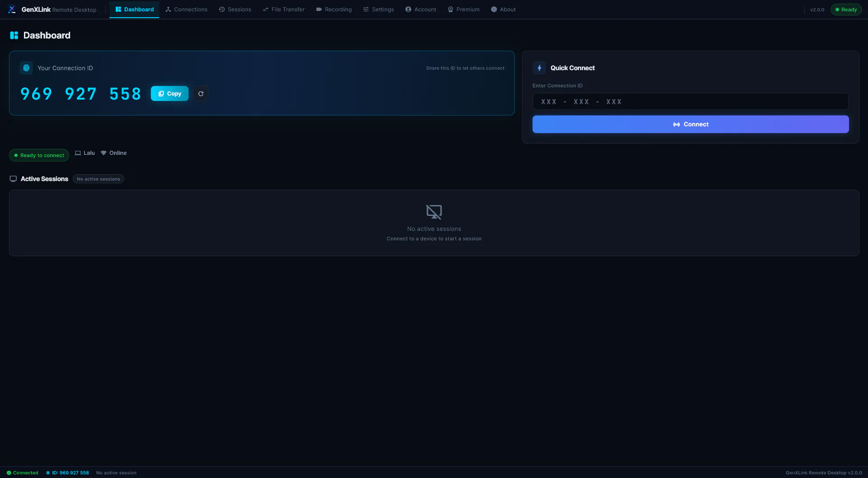
Task: Click the Quick Connect lightning icon
Action: (x=539, y=68)
